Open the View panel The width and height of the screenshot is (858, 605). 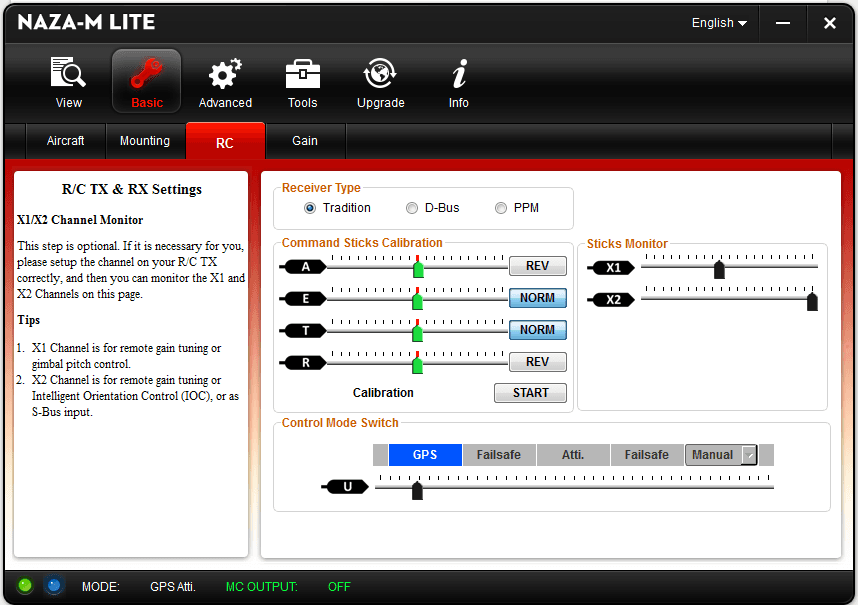pyautogui.click(x=68, y=80)
